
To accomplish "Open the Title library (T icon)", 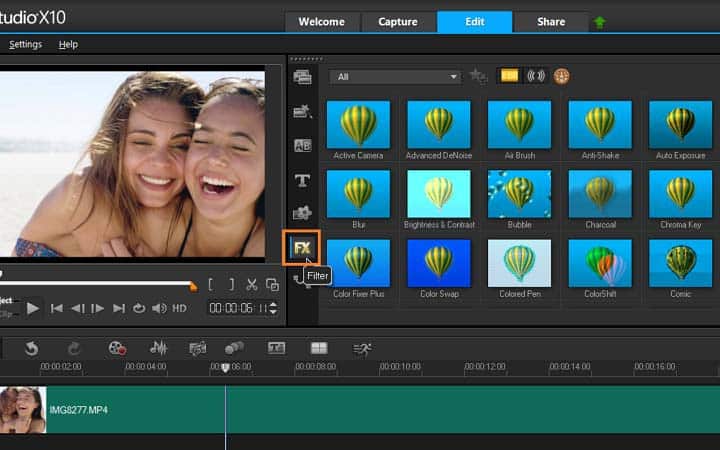I will 302,180.
